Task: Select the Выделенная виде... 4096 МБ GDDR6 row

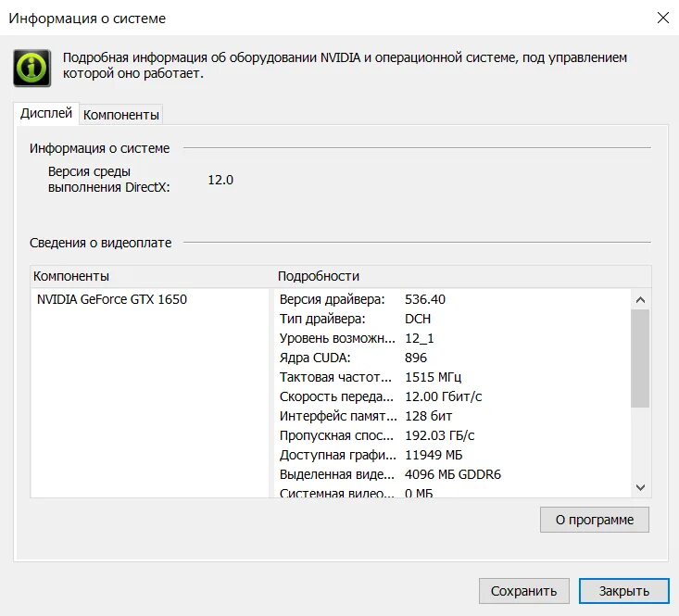Action: click(x=453, y=474)
